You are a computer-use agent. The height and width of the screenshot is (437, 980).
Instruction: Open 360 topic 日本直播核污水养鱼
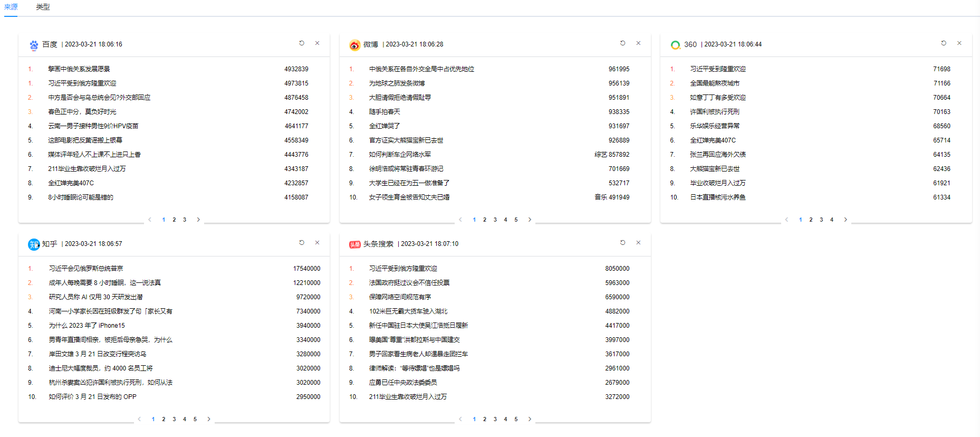click(x=718, y=197)
